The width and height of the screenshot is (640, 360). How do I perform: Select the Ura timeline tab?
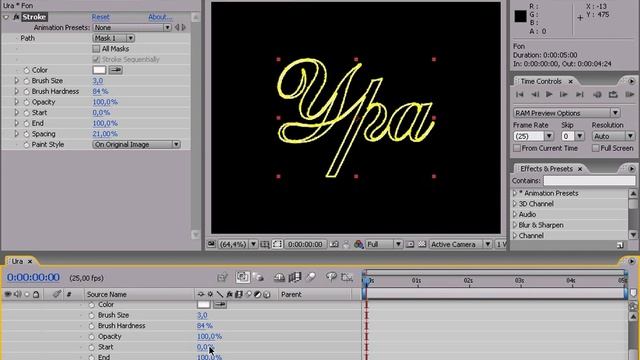click(x=17, y=261)
